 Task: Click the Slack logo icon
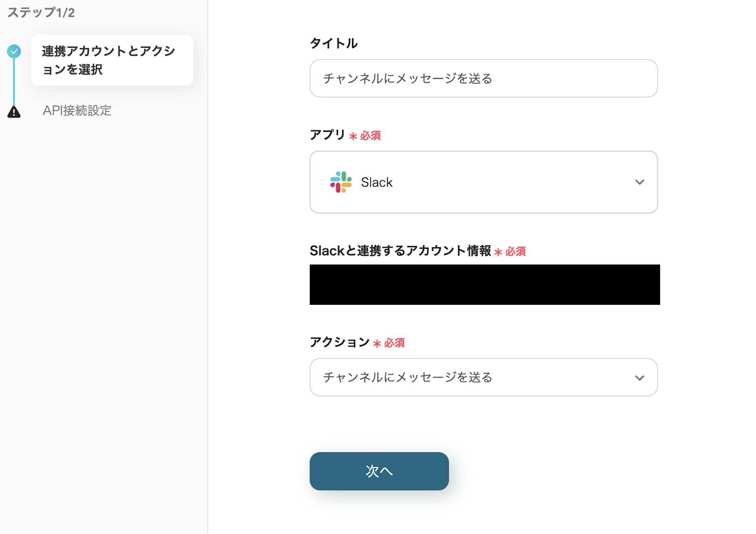pos(341,182)
